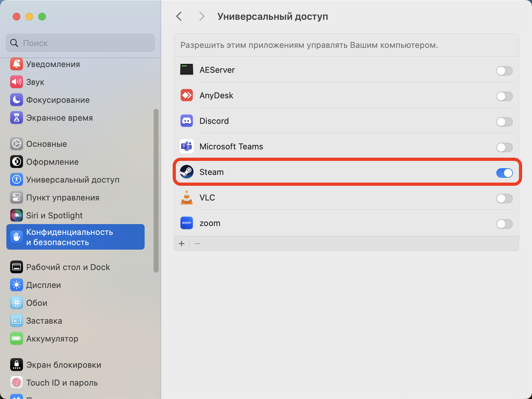Click the Touch ID fingerprint icon
The image size is (532, 399).
click(x=16, y=383)
